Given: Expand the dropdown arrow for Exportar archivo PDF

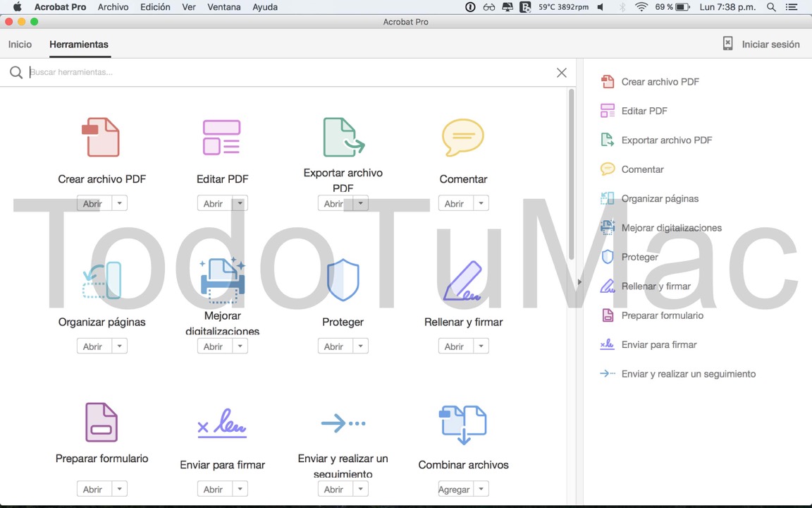Looking at the screenshot, I should [x=360, y=203].
